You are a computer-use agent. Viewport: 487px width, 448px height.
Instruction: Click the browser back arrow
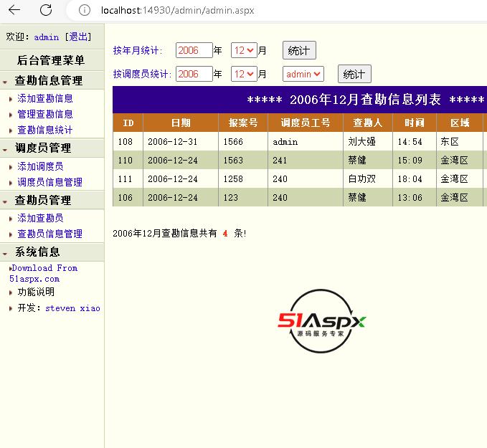tap(14, 10)
